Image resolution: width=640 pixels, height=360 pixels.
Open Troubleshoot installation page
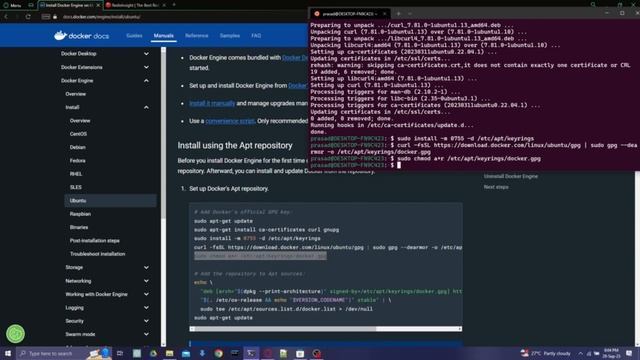(98, 254)
